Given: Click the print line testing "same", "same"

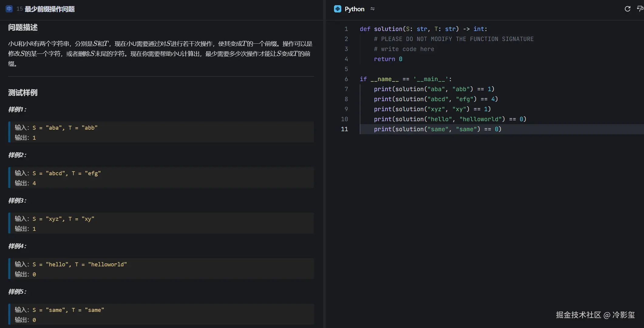Looking at the screenshot, I should point(438,129).
